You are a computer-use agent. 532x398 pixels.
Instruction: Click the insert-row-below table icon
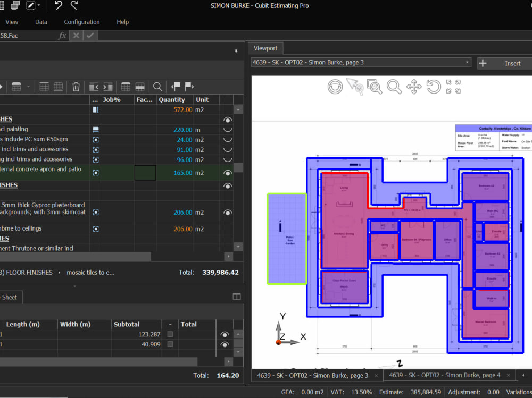click(x=59, y=87)
